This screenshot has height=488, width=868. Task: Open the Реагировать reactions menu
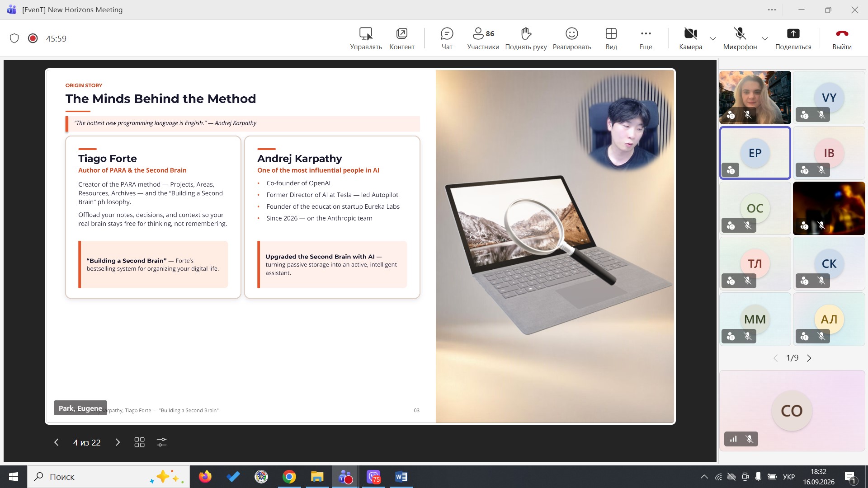pos(572,38)
